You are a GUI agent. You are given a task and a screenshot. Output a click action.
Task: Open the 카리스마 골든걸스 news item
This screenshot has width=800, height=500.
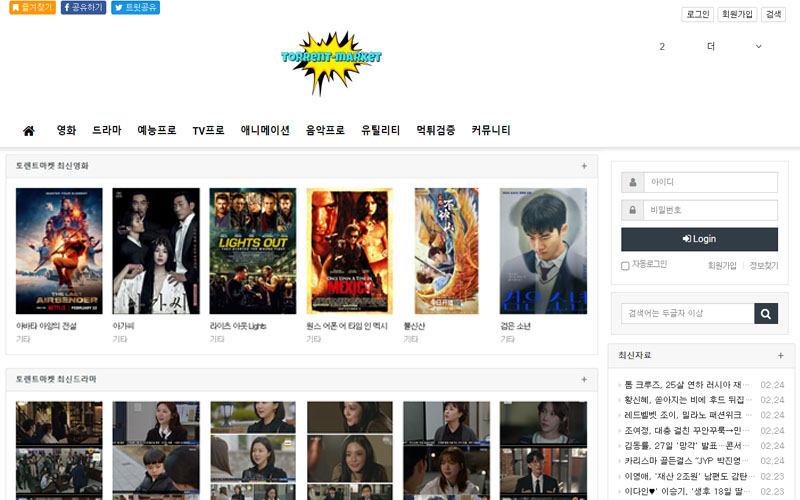click(687, 461)
